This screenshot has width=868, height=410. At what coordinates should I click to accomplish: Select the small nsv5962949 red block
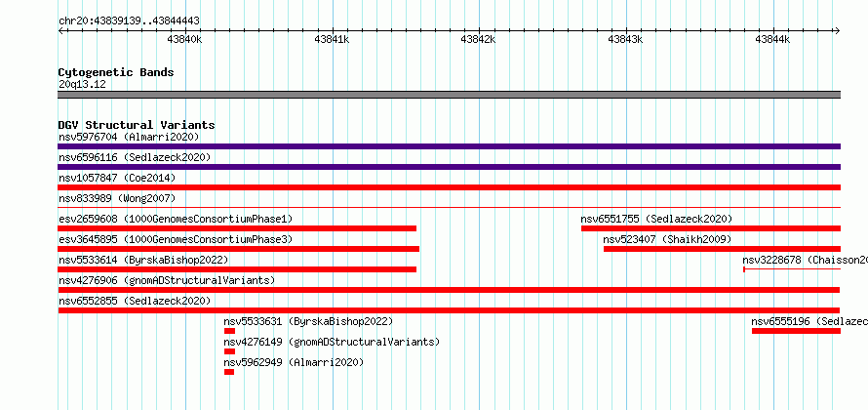coord(229,372)
